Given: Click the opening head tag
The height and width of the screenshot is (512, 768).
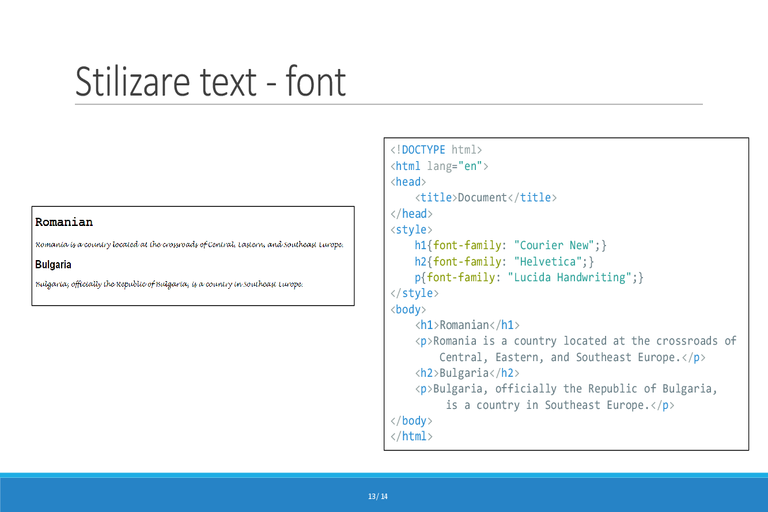Looking at the screenshot, I should pyautogui.click(x=408, y=182).
